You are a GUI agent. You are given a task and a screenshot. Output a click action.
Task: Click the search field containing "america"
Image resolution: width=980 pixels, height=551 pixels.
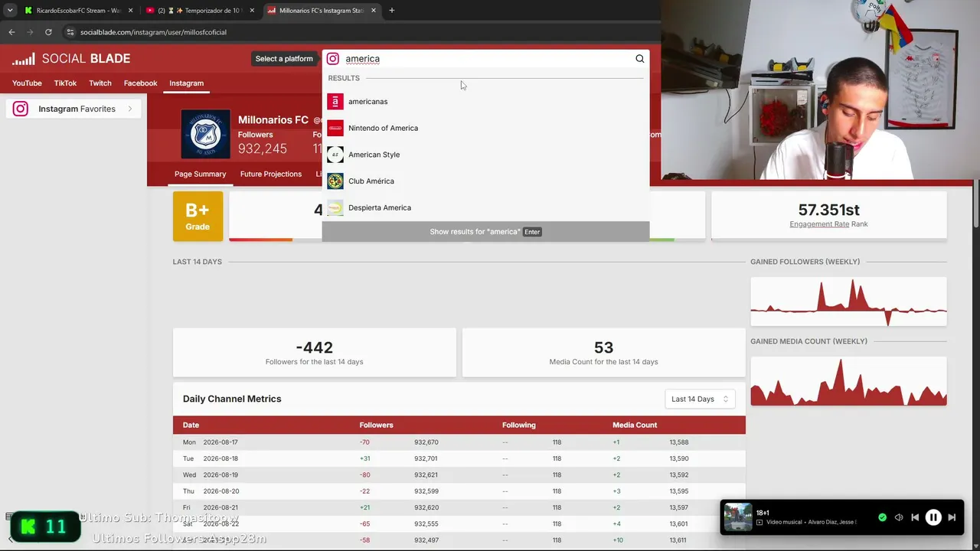coord(487,59)
